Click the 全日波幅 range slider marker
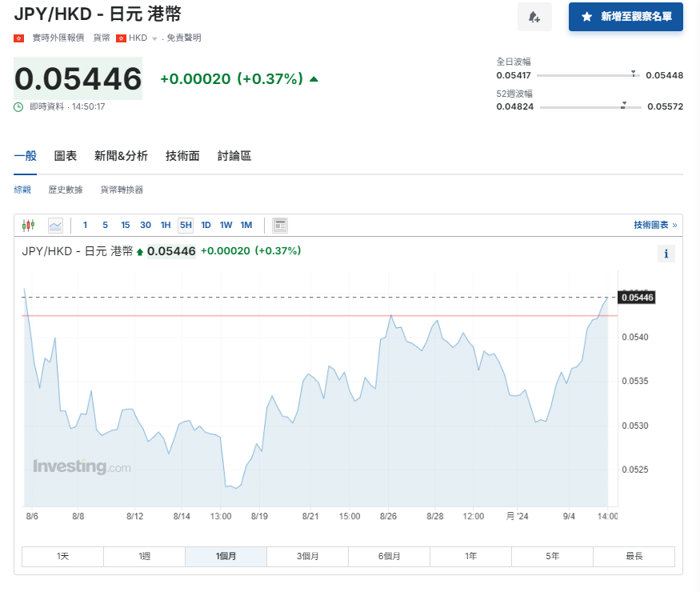700x592 pixels. click(x=634, y=74)
